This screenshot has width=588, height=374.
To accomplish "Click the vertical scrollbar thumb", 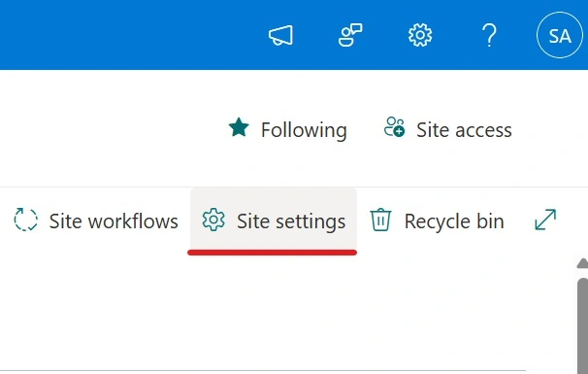I will point(582,325).
